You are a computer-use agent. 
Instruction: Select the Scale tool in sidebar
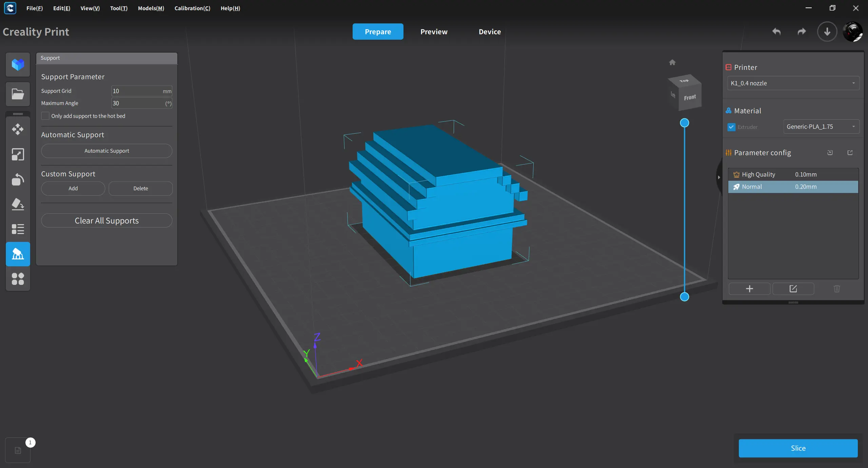[18, 154]
